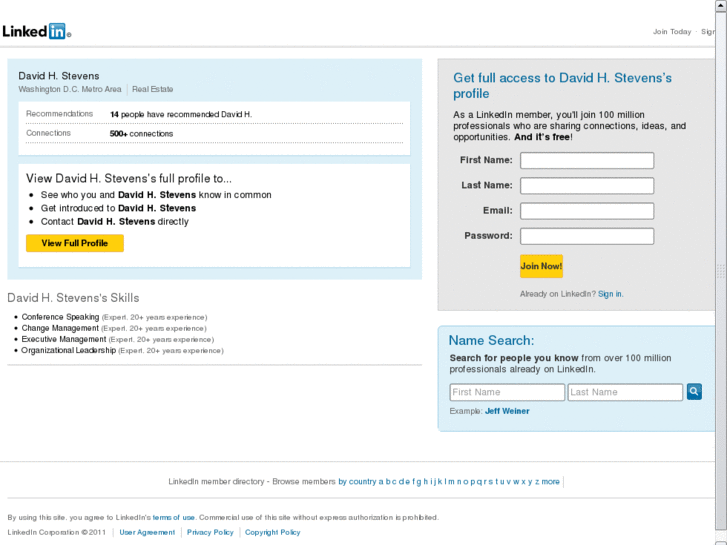Open the terms of use link
Viewport: 727px width, 545px height.
173,517
